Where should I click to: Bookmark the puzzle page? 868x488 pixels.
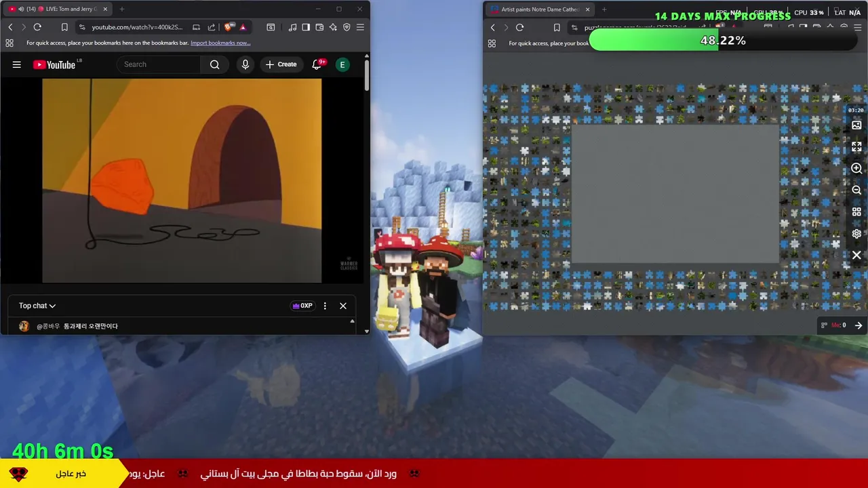coord(557,28)
